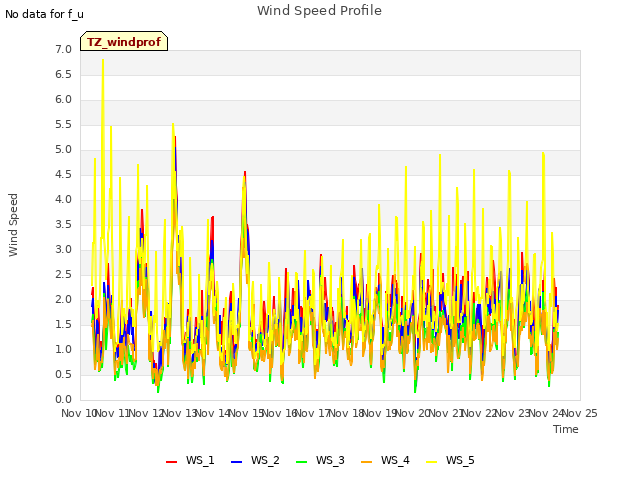
Task: Select the WS_5 legend label
Action: [x=460, y=460]
